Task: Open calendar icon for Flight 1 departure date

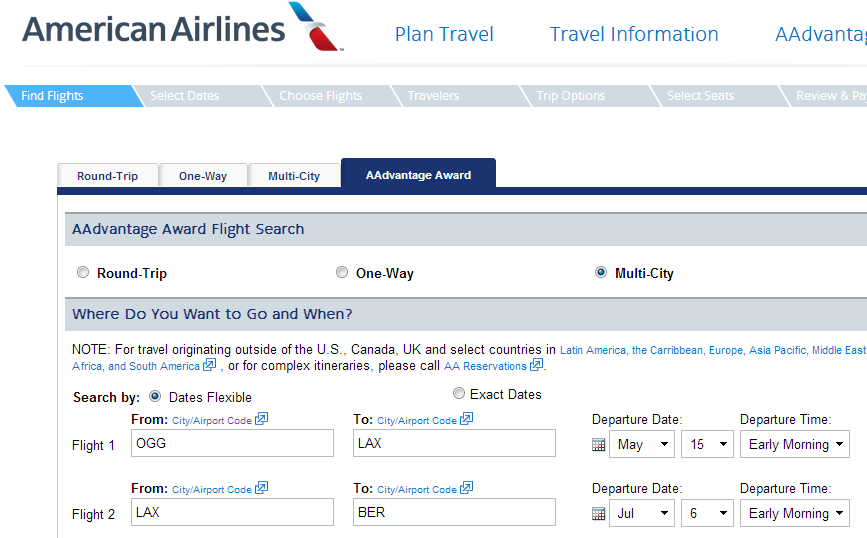Action: pos(598,445)
